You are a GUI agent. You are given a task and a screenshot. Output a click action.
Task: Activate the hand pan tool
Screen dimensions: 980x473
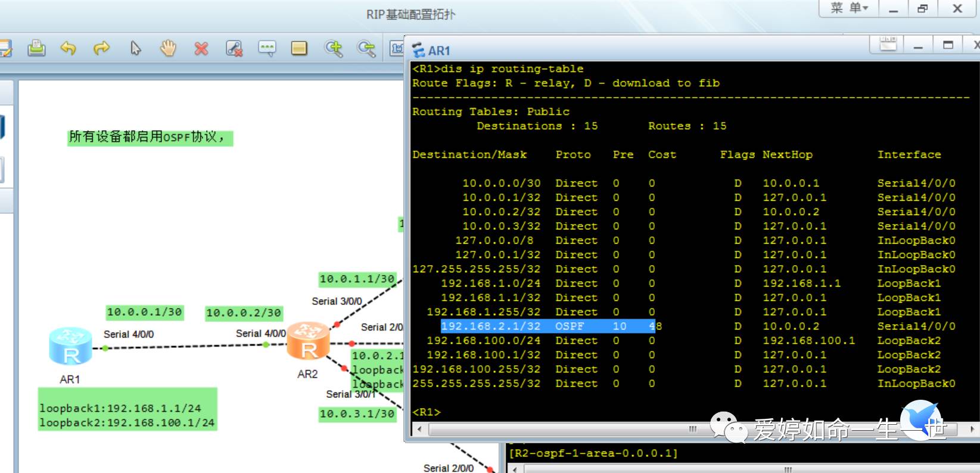(x=169, y=48)
